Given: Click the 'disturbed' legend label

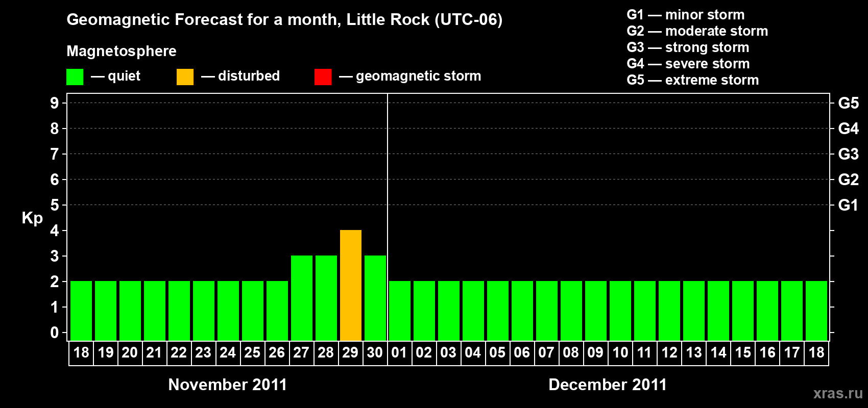Looking at the screenshot, I should [249, 76].
